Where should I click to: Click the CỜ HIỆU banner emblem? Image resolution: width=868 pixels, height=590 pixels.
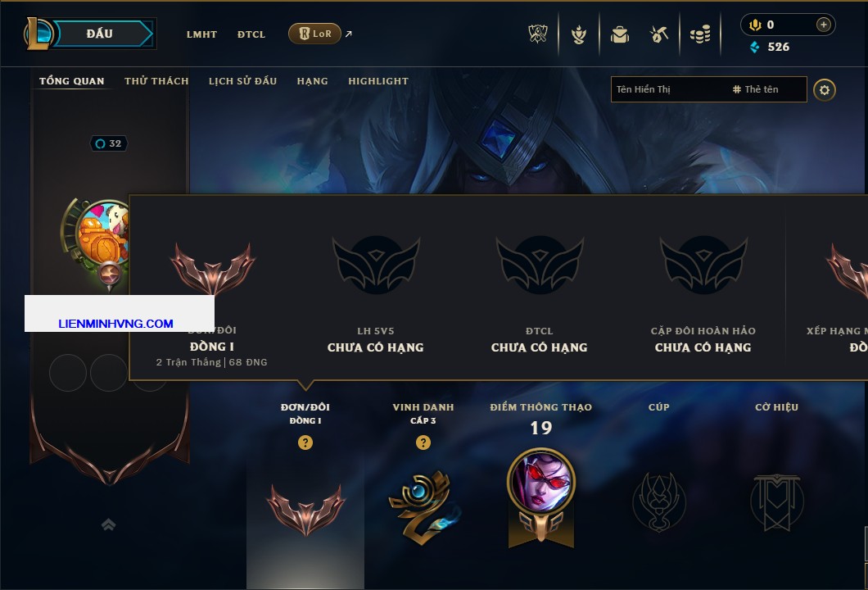pos(776,502)
